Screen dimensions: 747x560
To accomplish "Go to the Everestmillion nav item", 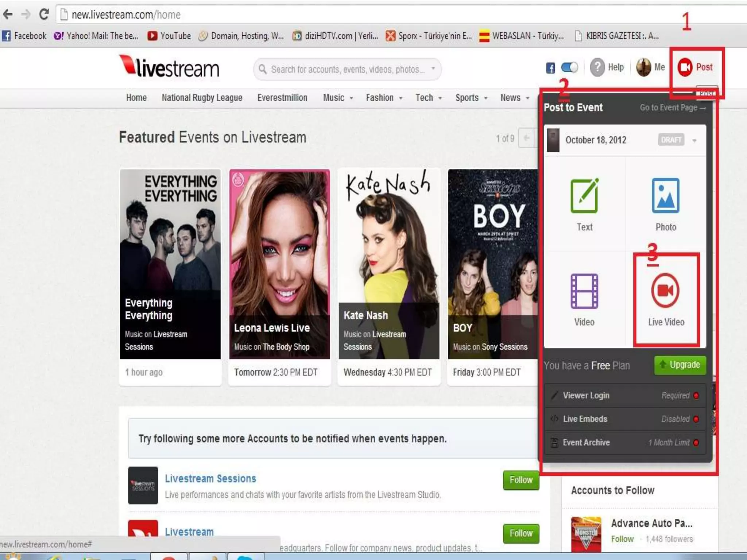I will click(x=282, y=98).
